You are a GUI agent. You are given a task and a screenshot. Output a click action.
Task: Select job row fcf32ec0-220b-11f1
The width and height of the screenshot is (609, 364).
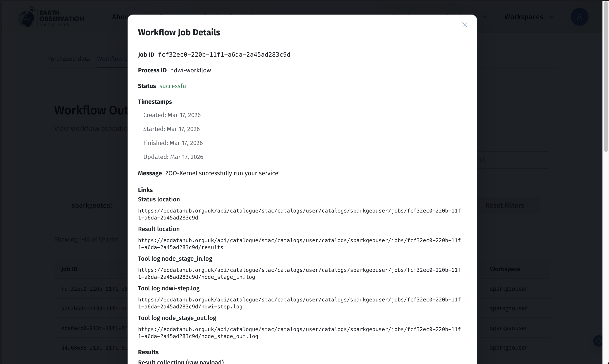pos(94,289)
